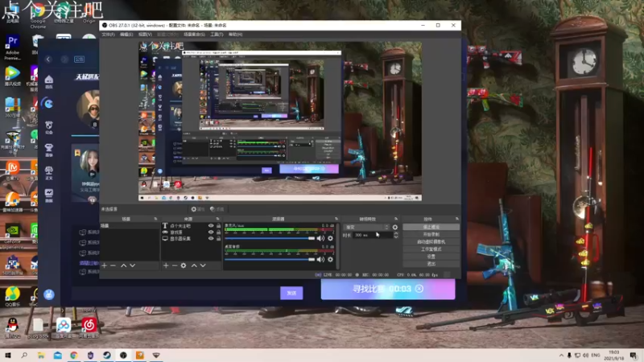644x362 pixels.
Task: Toggle visibility eye of text source
Action: click(x=211, y=226)
